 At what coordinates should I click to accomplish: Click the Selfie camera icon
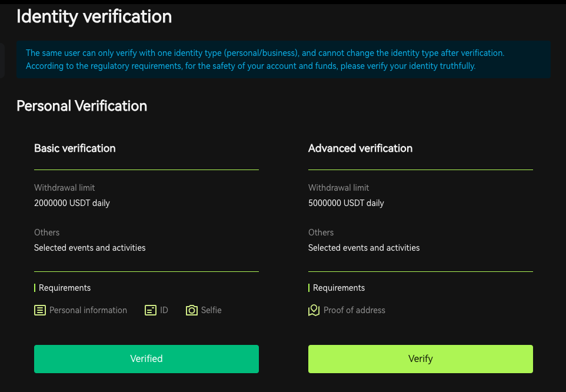(192, 310)
